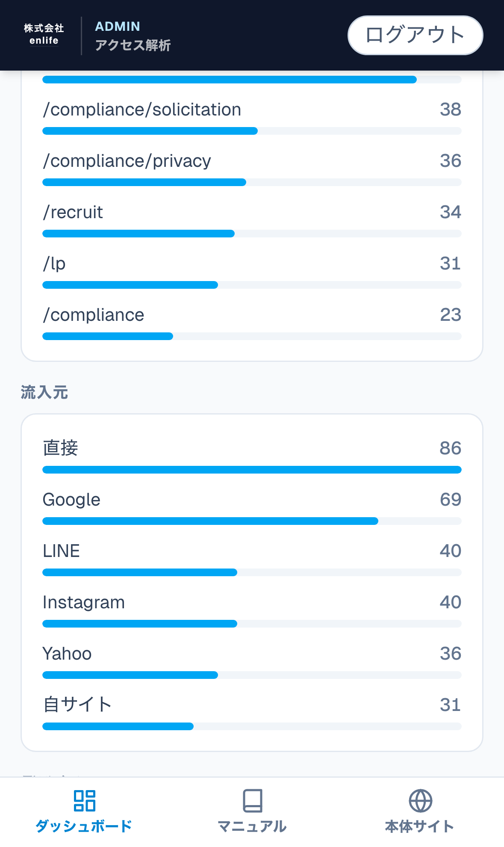Click the ADMIN アクセス解析 header title
This screenshot has height=847, width=504.
(133, 36)
